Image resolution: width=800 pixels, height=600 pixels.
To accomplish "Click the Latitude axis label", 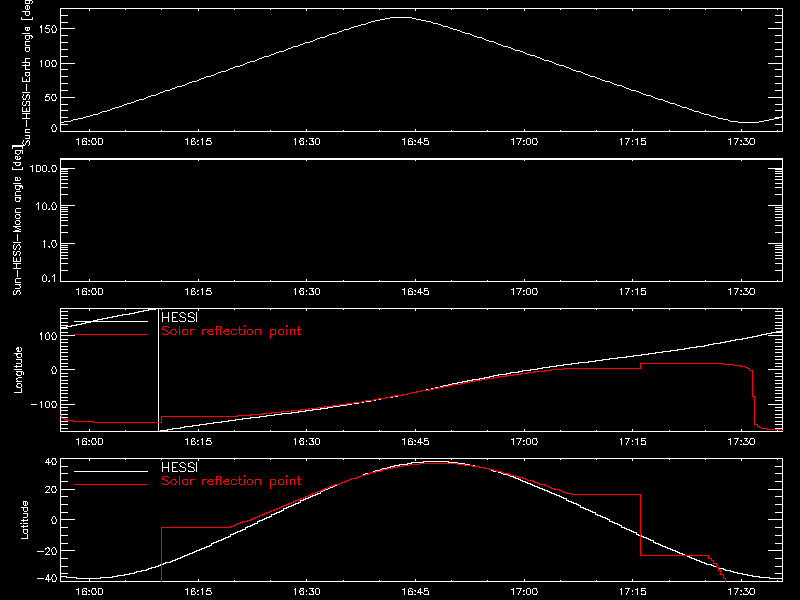I will coord(24,520).
